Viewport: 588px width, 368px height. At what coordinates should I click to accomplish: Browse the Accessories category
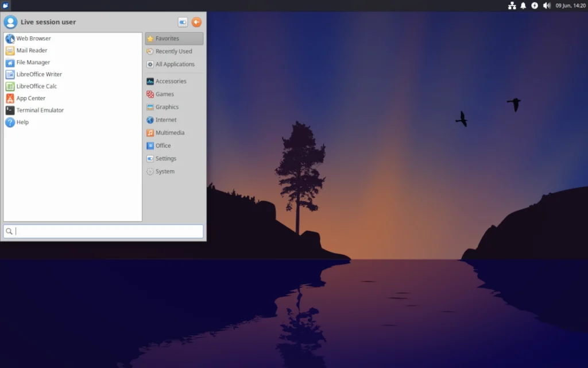pos(175,81)
